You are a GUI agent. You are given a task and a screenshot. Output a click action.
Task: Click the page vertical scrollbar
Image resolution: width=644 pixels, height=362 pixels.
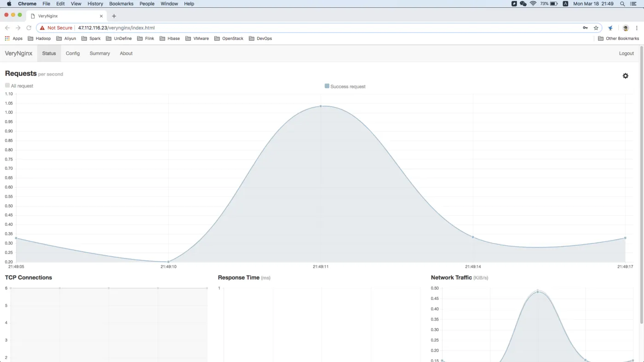[x=641, y=184]
